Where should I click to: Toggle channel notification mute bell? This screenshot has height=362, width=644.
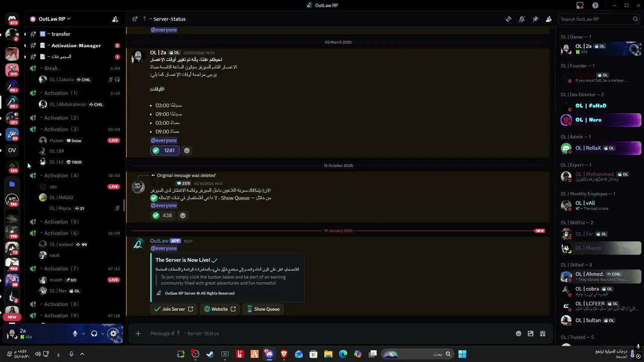pos(522,19)
